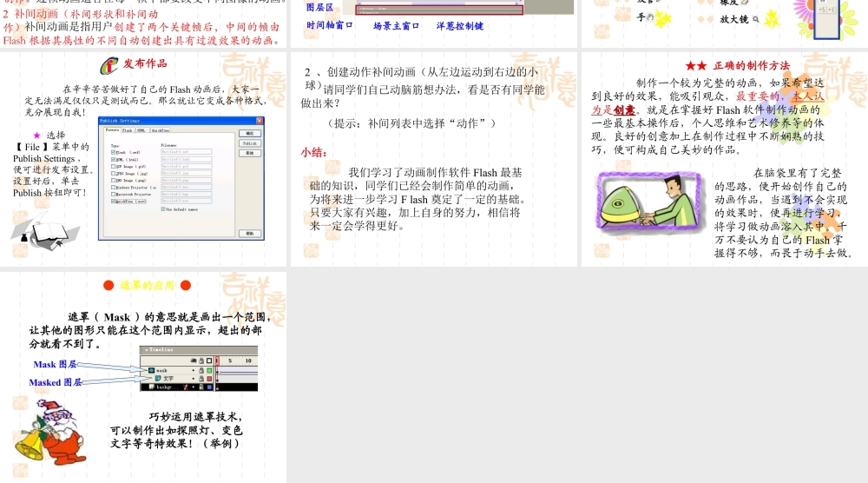
Task: Click the title ★★ 正确的制作方法
Action: 737,65
